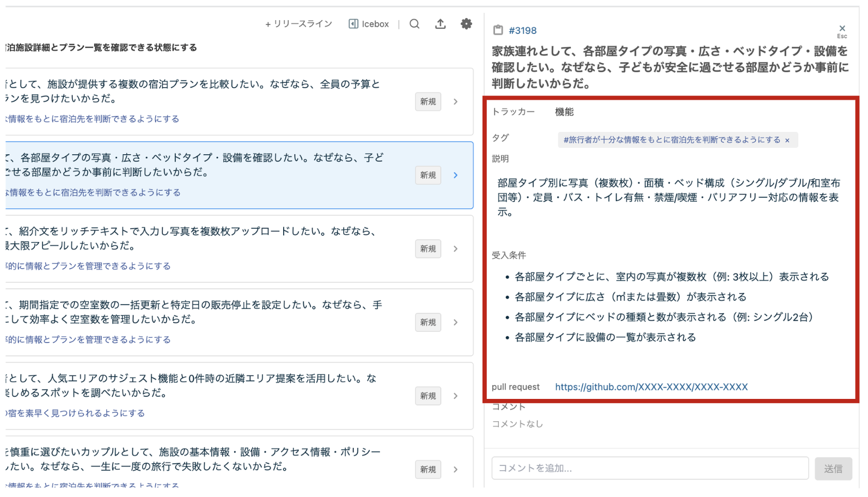Click tag link under 宿泊プランを比較したい card
Viewport: 868px width, 497px height.
93,119
